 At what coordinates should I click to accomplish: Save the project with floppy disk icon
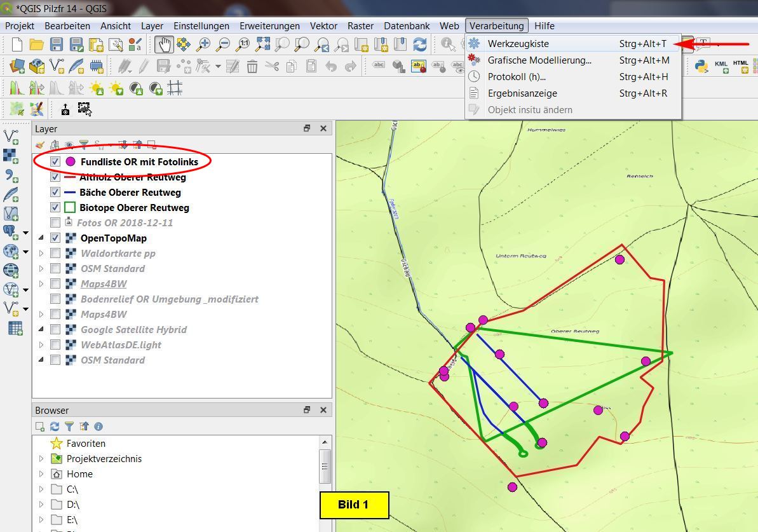[x=57, y=44]
